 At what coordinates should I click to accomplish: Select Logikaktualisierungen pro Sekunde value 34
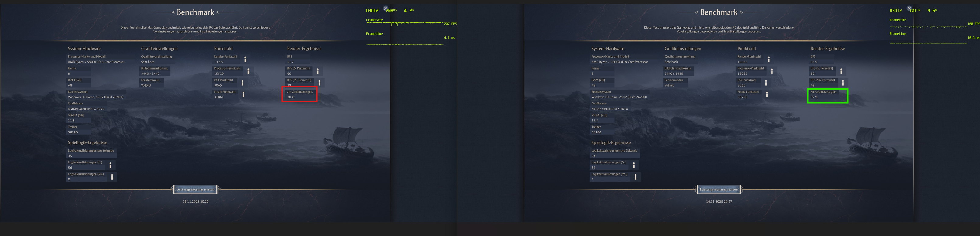(x=593, y=156)
